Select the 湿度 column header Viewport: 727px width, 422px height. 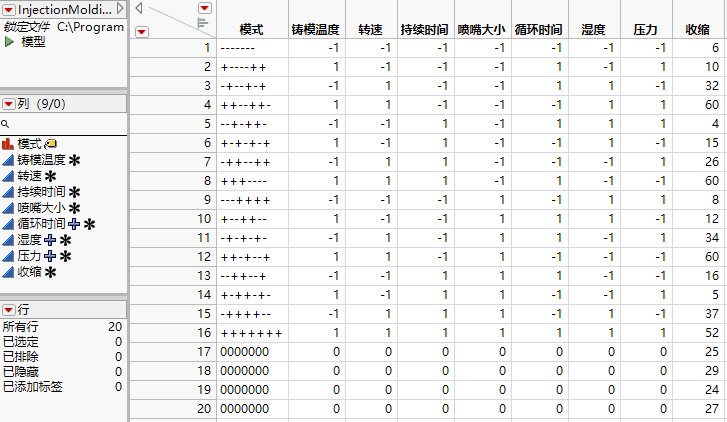(x=593, y=30)
